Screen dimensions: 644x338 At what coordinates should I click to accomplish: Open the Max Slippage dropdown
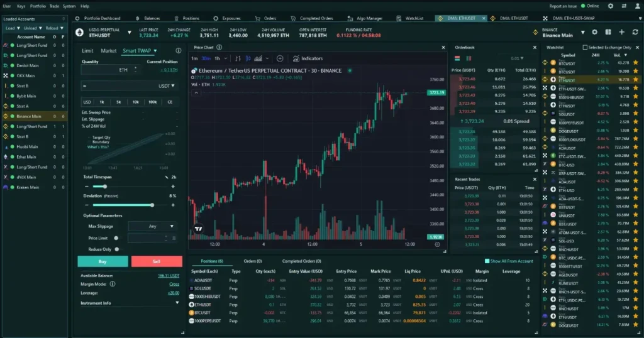point(152,226)
